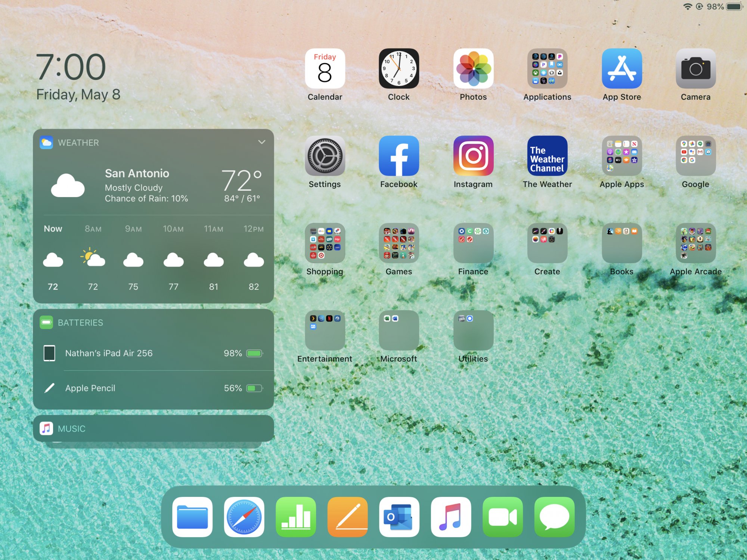747x560 pixels.
Task: Open Apple Music from the dock
Action: click(451, 517)
